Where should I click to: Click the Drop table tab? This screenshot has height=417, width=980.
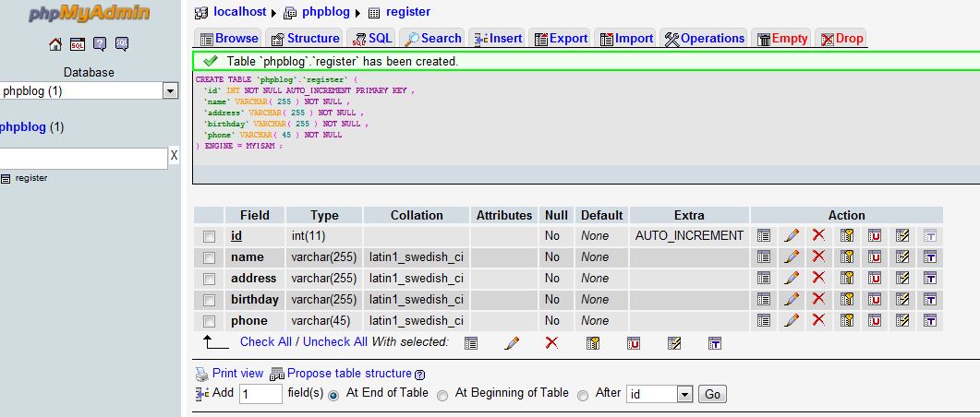tap(841, 39)
